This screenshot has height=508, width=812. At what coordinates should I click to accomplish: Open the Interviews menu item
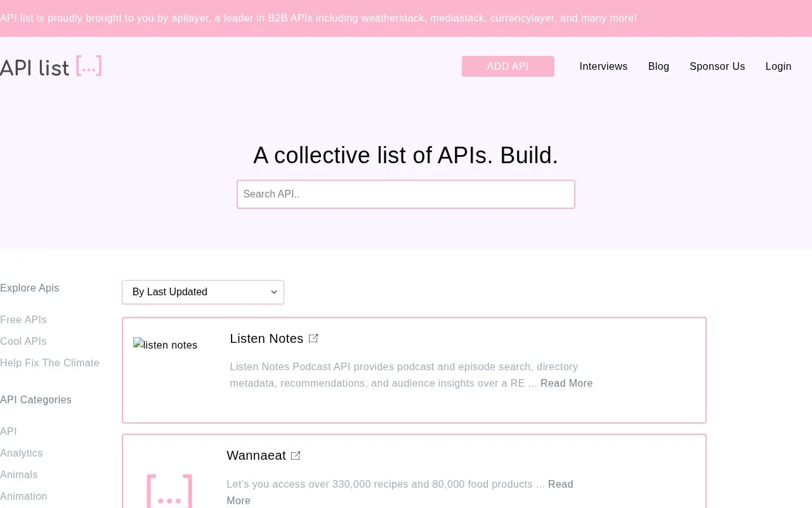(x=603, y=66)
